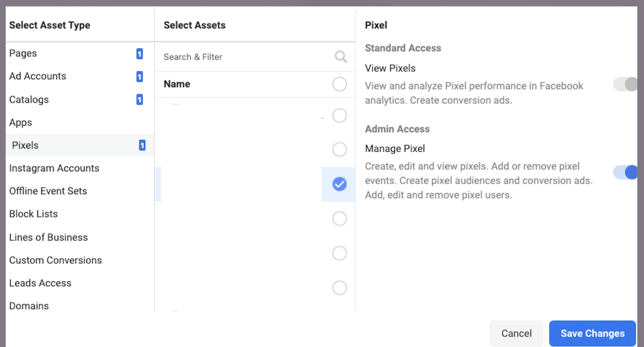The height and width of the screenshot is (347, 644).
Task: Select Offline Event Sets
Action: [x=80, y=191]
